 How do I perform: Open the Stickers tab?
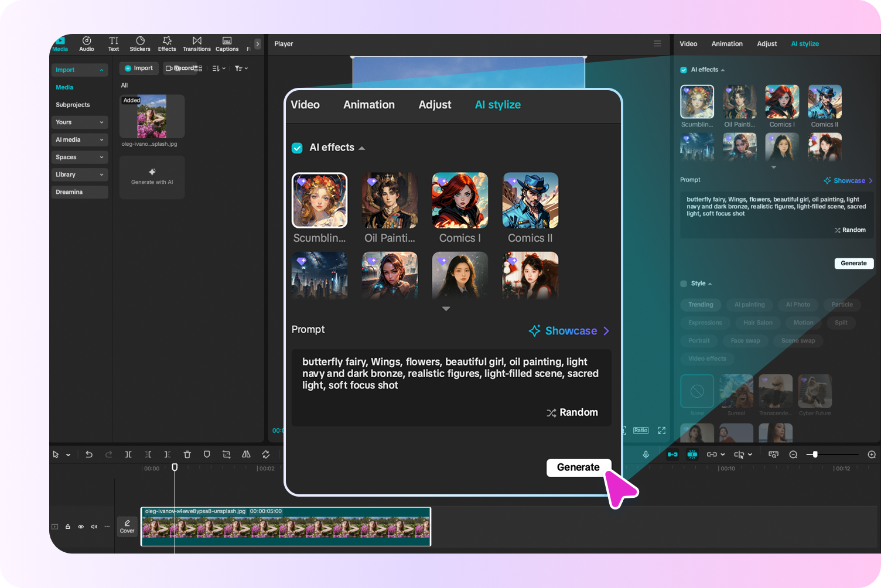[140, 44]
